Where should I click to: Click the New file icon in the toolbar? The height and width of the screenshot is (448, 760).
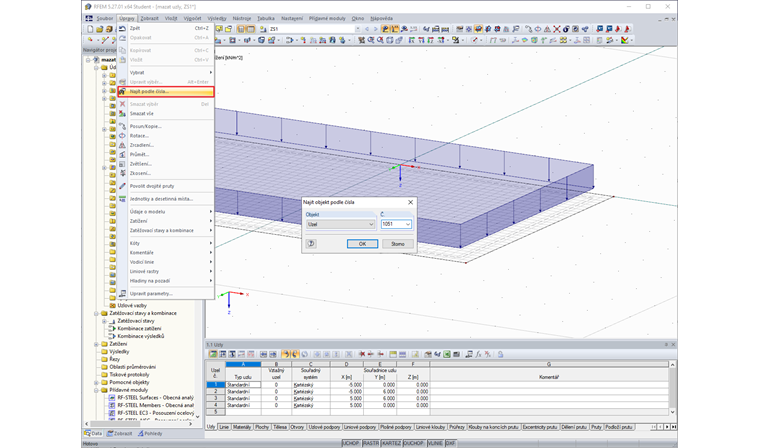pyautogui.click(x=90, y=29)
